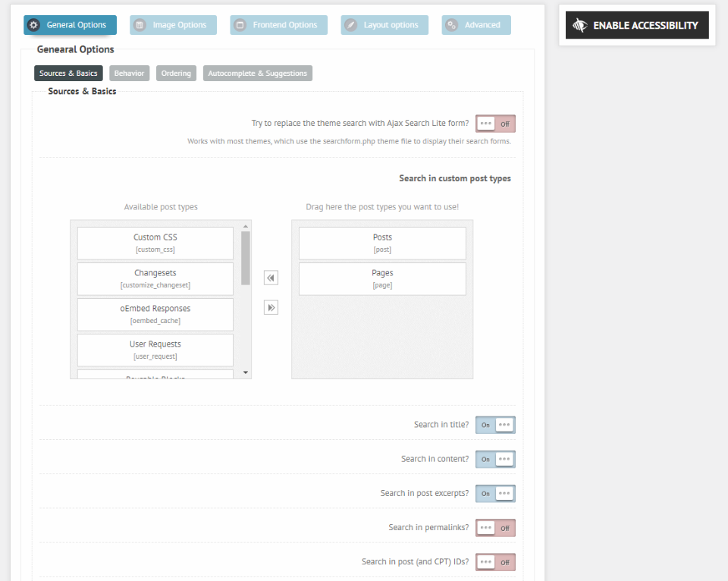Image resolution: width=728 pixels, height=581 pixels.
Task: Enable Search in permalinks switch
Action: pos(495,528)
